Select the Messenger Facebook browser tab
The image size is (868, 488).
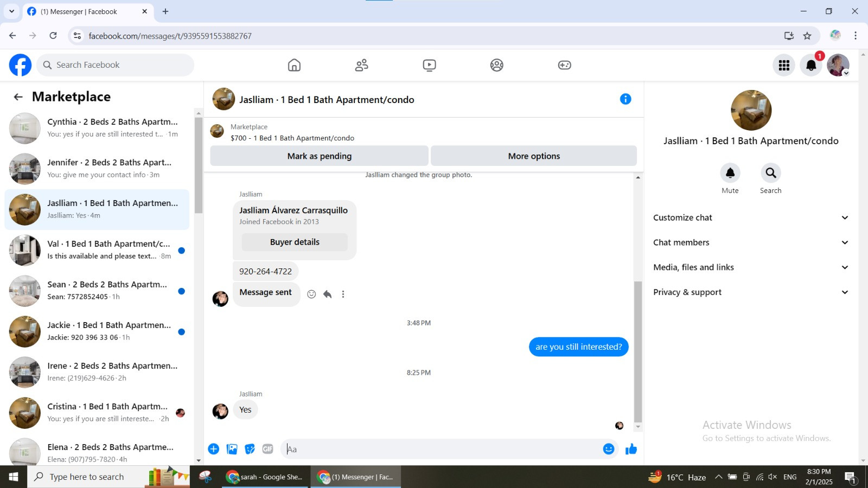tap(87, 11)
